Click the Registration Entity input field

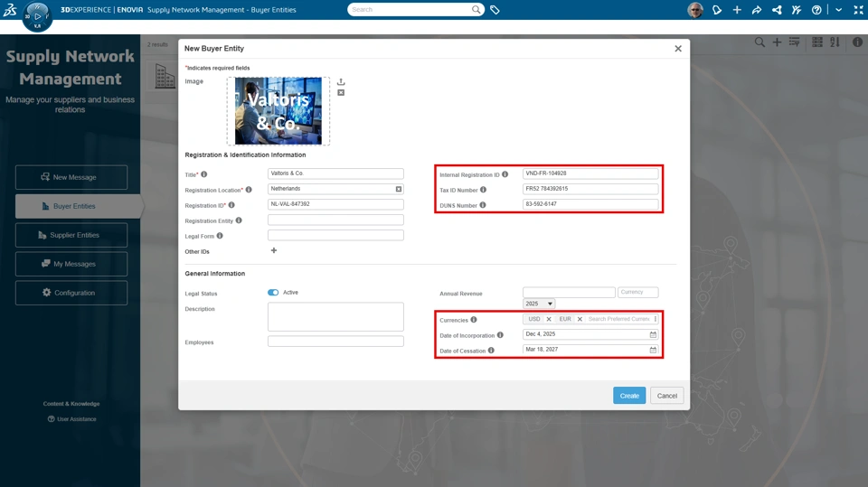coord(335,220)
